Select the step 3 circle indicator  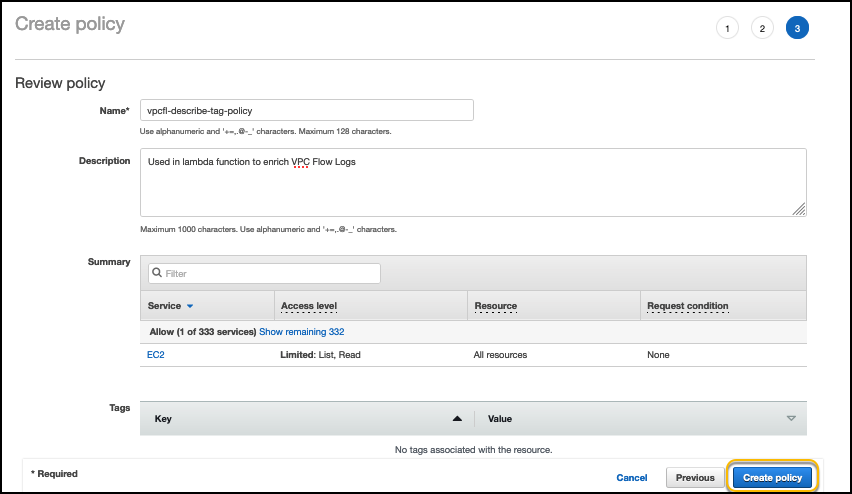(797, 28)
